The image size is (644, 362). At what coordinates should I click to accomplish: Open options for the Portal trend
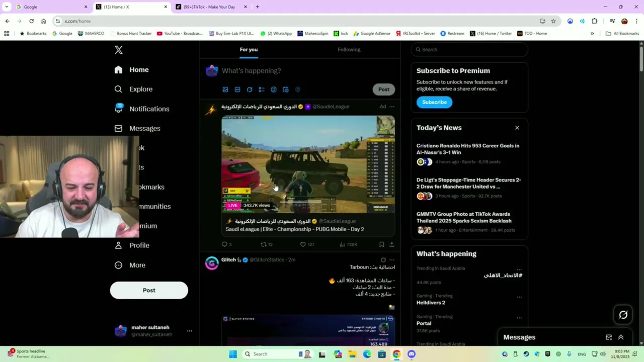(519, 317)
